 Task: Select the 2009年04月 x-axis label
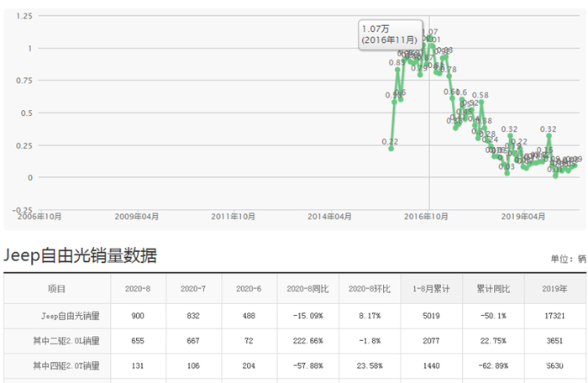(136, 217)
